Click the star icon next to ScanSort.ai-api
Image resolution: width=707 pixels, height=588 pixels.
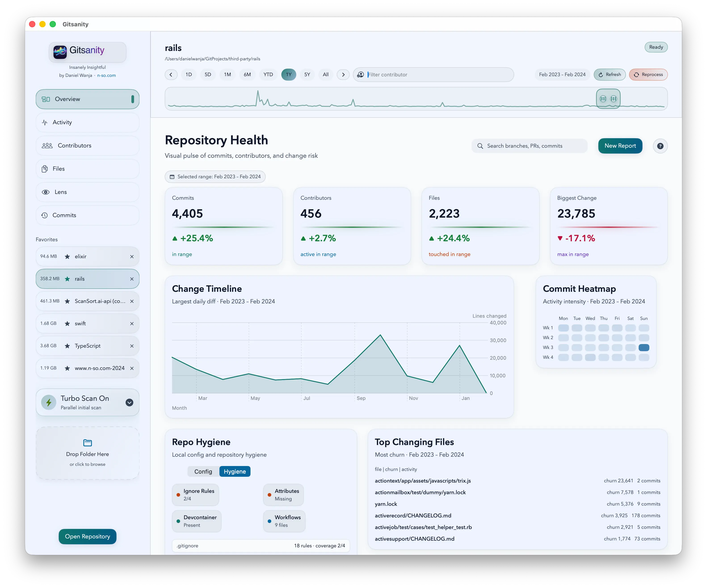(67, 301)
